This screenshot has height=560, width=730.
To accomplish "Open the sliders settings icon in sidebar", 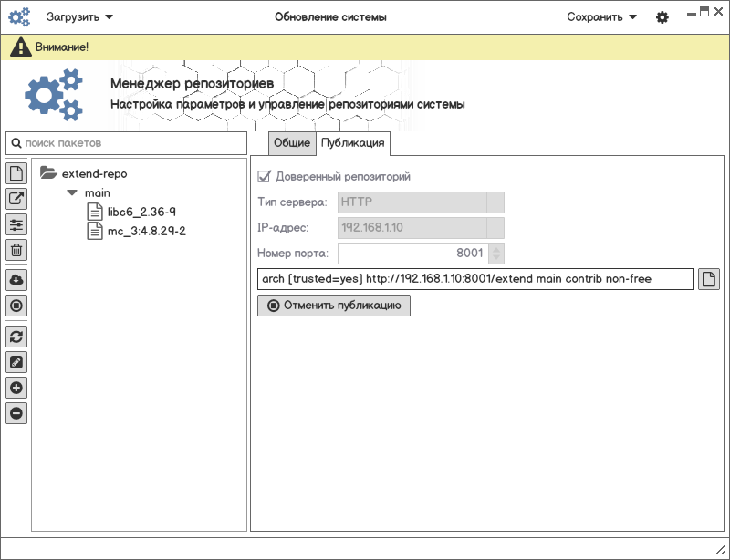I will coord(16,224).
